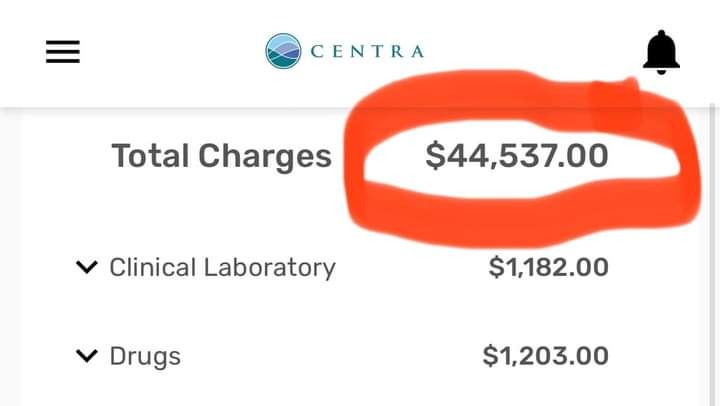Screen dimensions: 720x406
Task: Select the Clinical Laboratory label
Action: (x=222, y=268)
